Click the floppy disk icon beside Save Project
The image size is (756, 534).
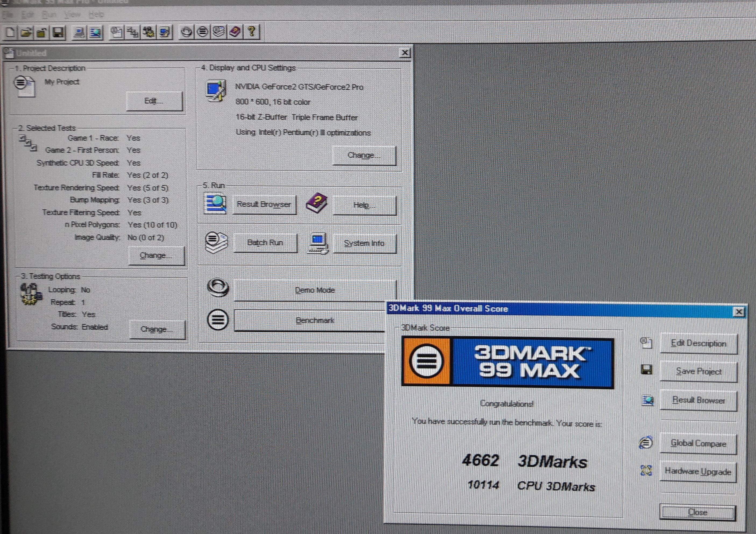tap(647, 370)
